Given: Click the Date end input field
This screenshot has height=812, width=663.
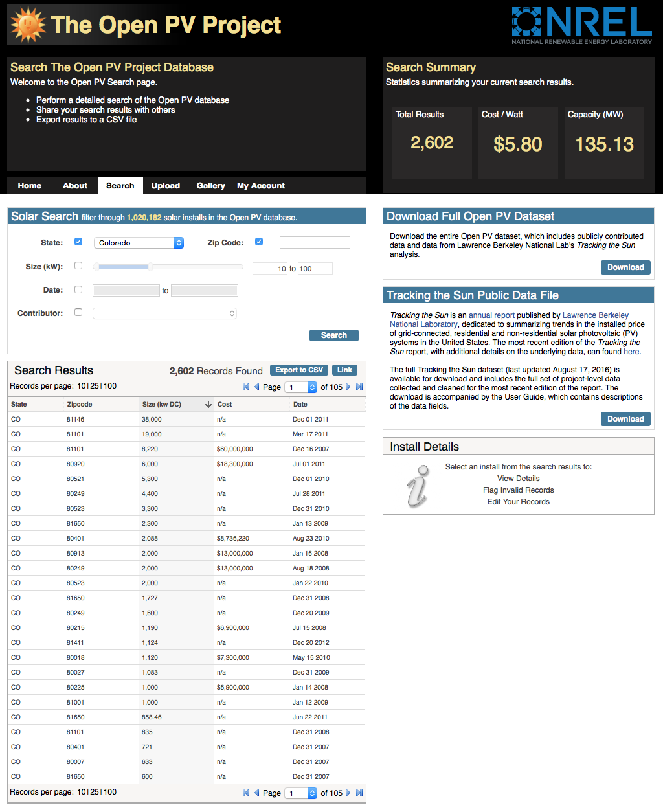Looking at the screenshot, I should (205, 291).
